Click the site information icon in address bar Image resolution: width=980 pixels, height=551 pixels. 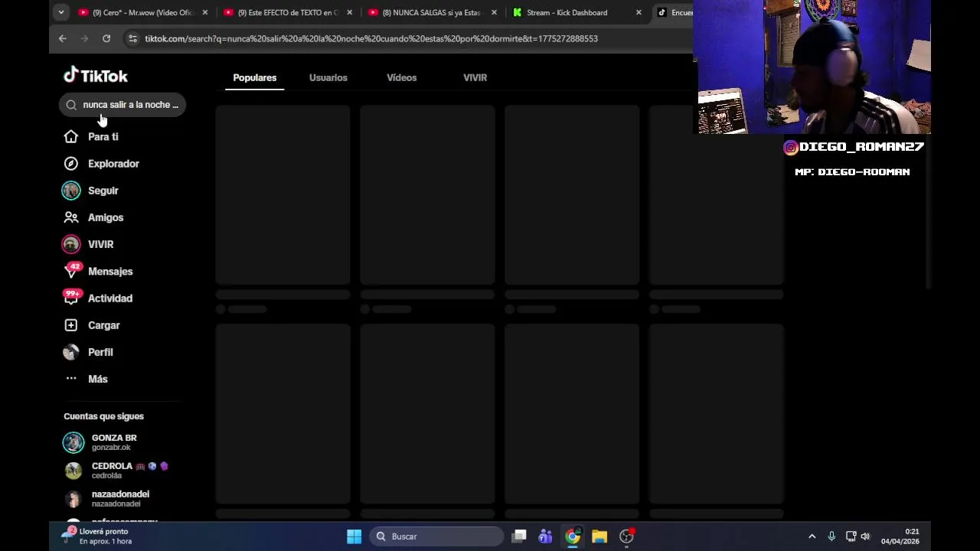(x=132, y=38)
